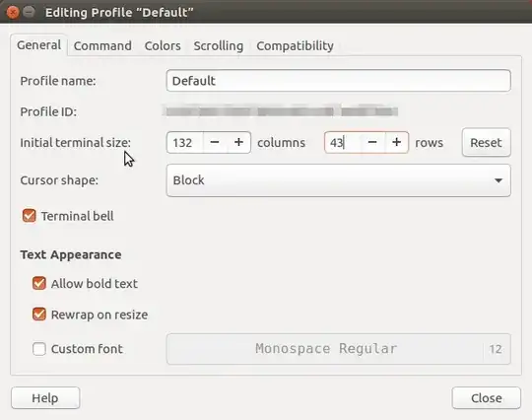Select the General tab
532x420 pixels.
coord(39,45)
